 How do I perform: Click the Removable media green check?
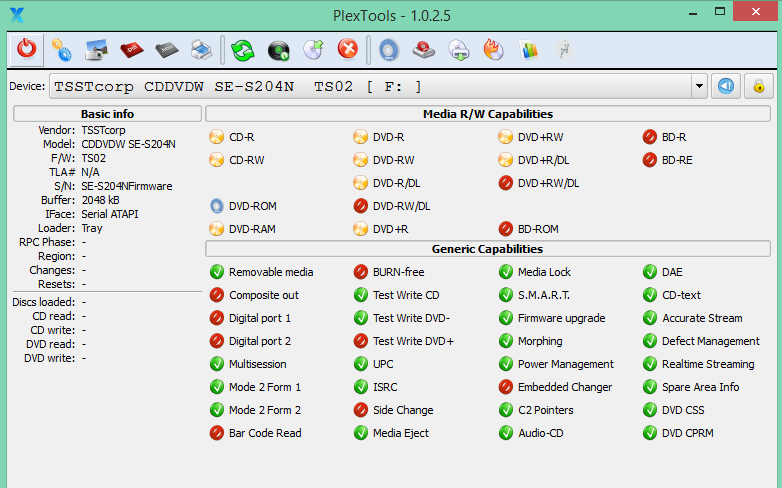(216, 271)
